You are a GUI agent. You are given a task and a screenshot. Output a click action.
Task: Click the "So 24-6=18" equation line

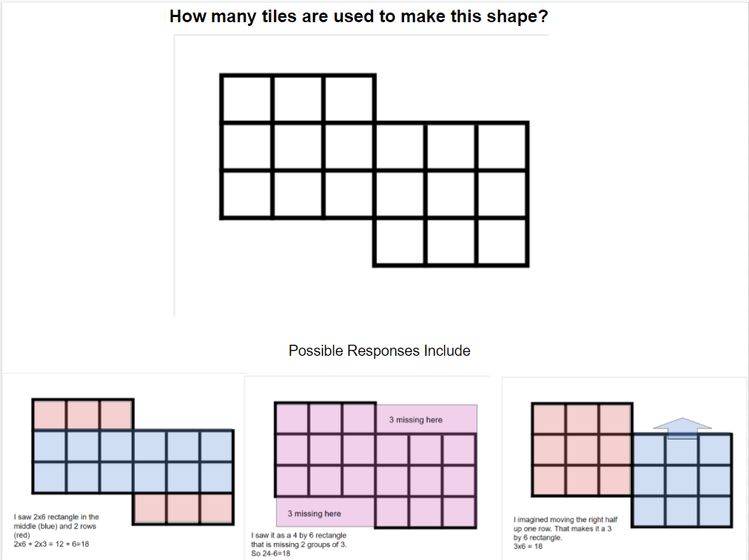pyautogui.click(x=271, y=553)
